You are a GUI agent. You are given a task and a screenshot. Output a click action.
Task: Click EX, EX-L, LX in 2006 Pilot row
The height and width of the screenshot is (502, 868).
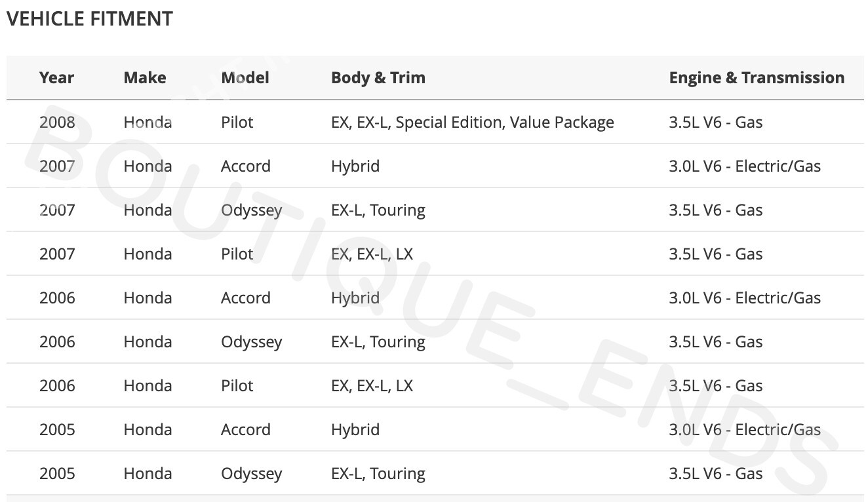tap(372, 385)
